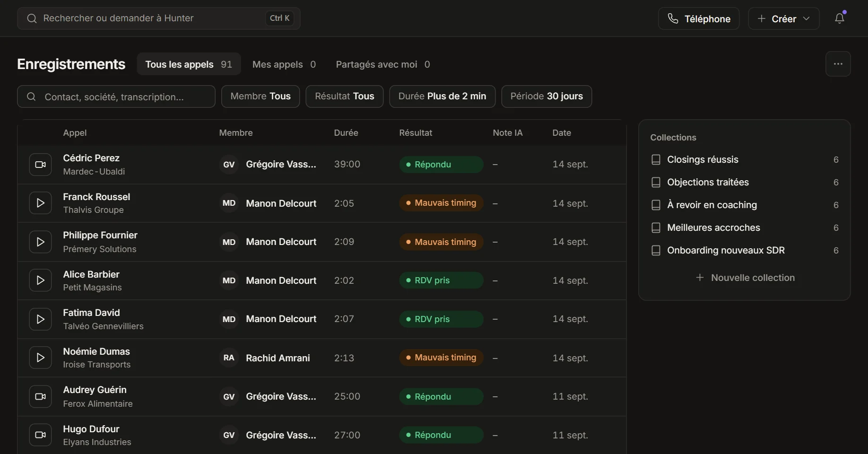Click the À revoir en coaching collection icon
Image resolution: width=868 pixels, height=454 pixels.
tap(656, 205)
